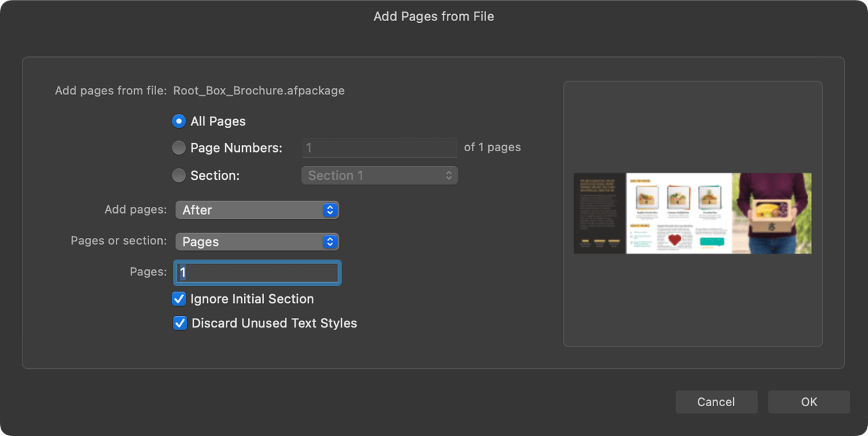Select the Section radio option

178,175
